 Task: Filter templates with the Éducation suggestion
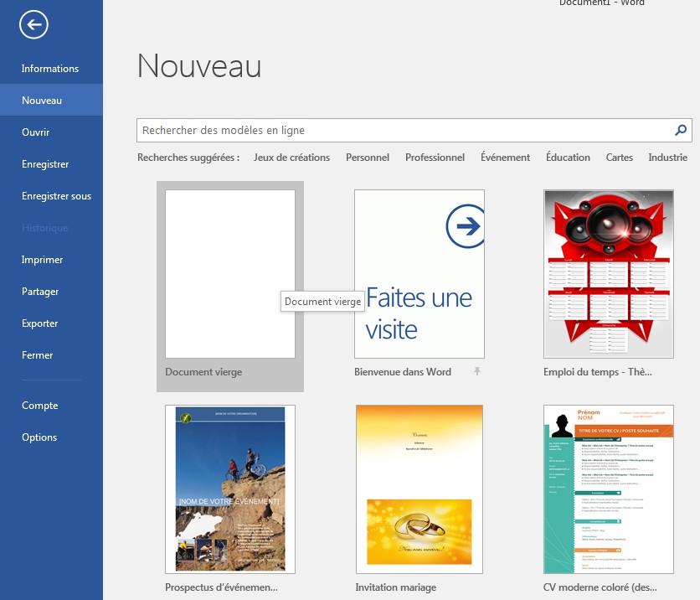tap(568, 157)
